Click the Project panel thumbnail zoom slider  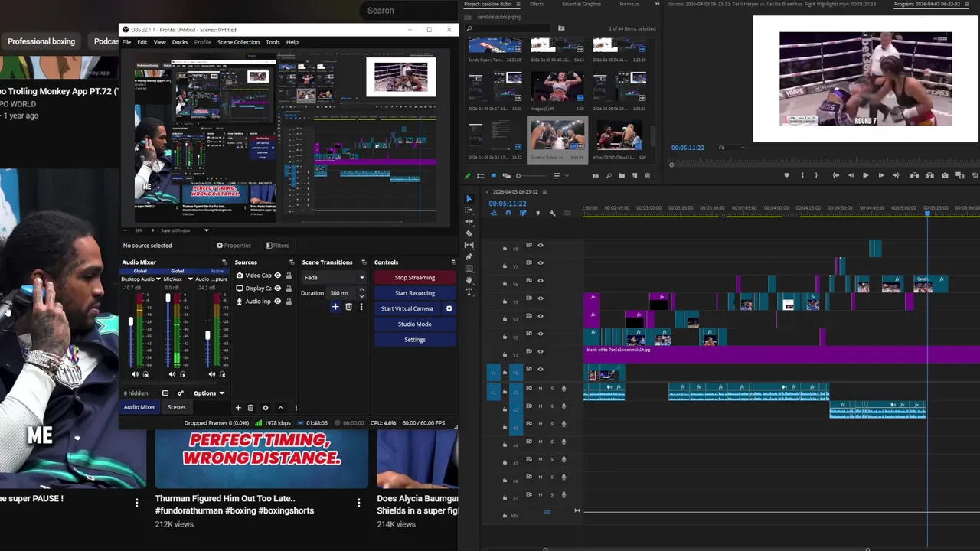(x=532, y=175)
